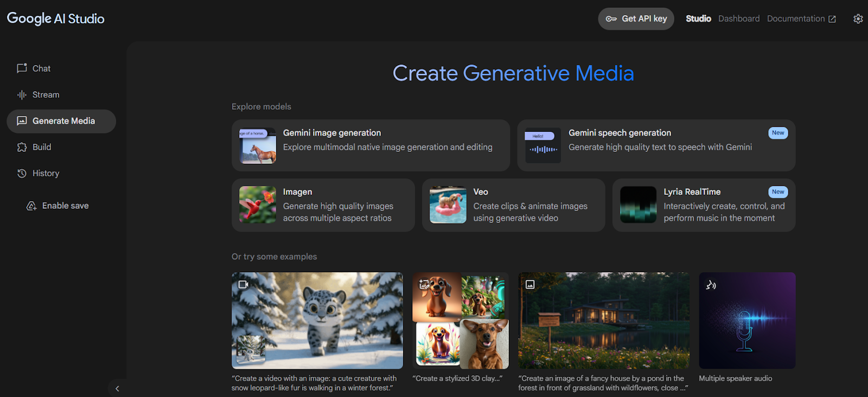
Task: Open the settings gear icon
Action: pyautogui.click(x=858, y=19)
